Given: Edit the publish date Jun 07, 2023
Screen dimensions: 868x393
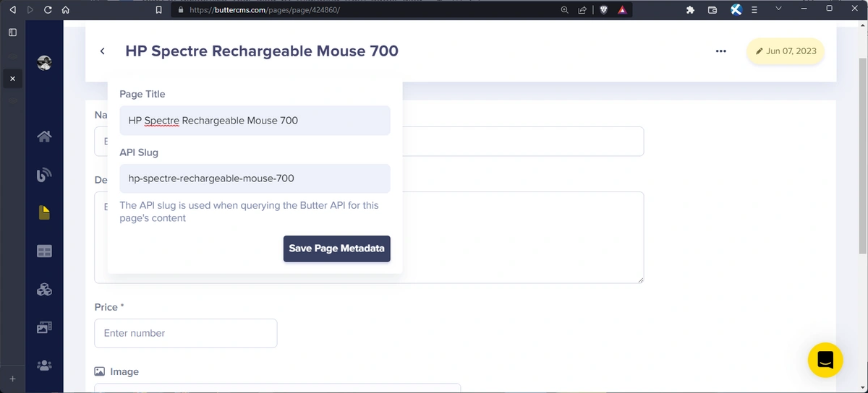Looking at the screenshot, I should pos(786,51).
